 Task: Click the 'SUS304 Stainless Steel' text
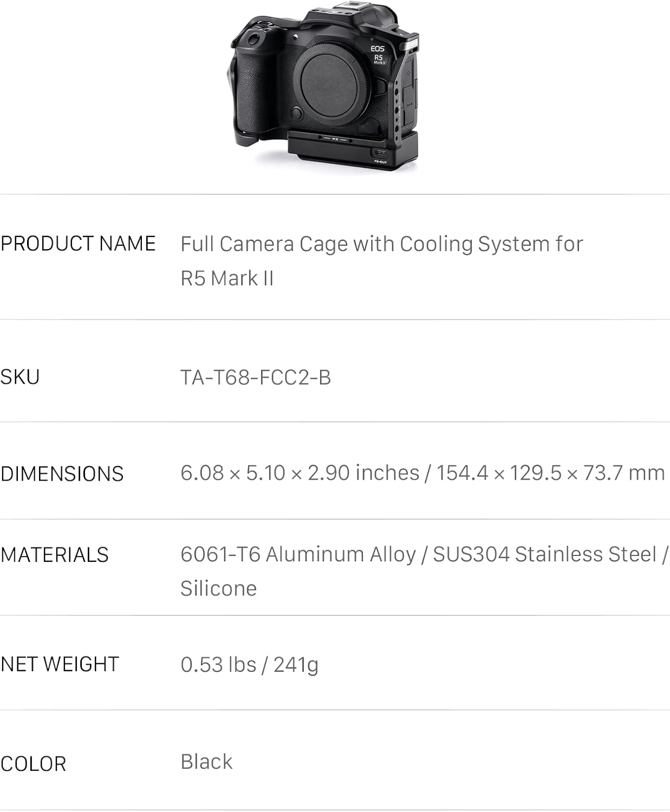tap(544, 554)
